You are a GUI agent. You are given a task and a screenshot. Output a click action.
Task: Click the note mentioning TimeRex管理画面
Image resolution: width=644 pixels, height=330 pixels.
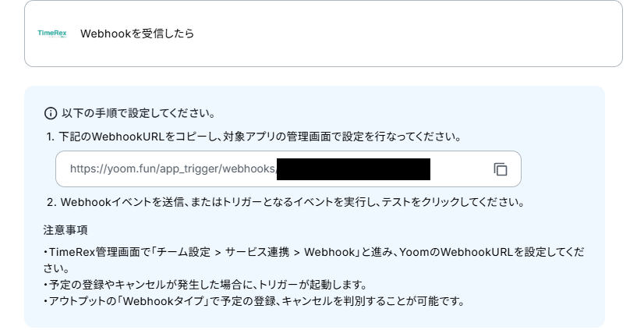[313, 260]
